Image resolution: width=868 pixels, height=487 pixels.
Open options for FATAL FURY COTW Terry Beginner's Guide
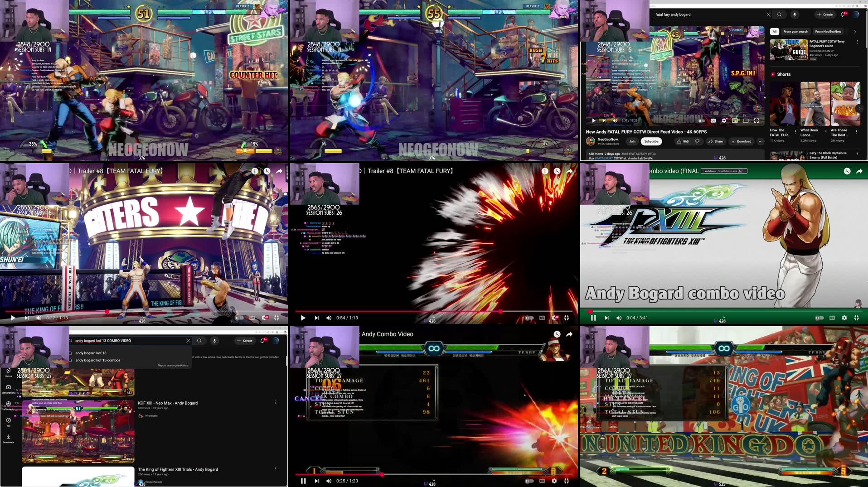tap(858, 42)
